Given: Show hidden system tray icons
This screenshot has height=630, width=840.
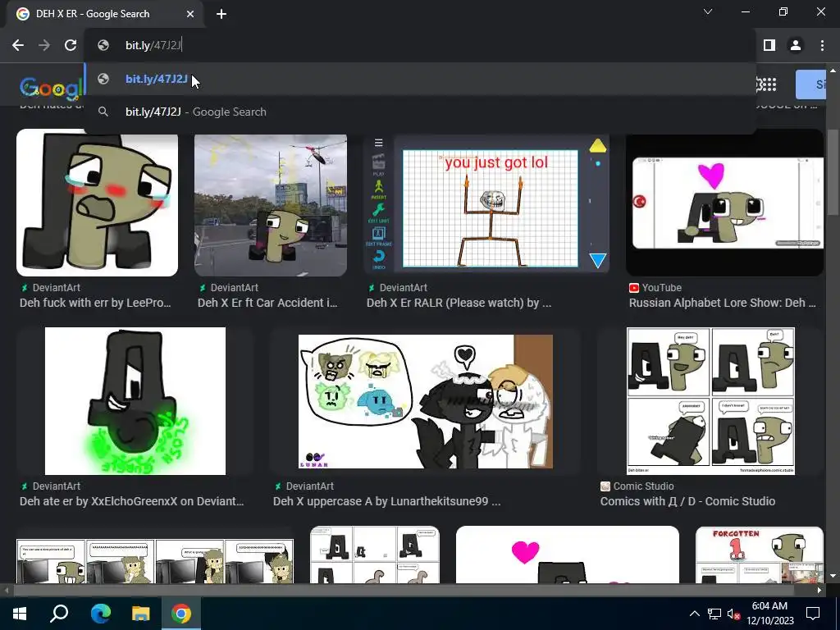Looking at the screenshot, I should point(694,614).
